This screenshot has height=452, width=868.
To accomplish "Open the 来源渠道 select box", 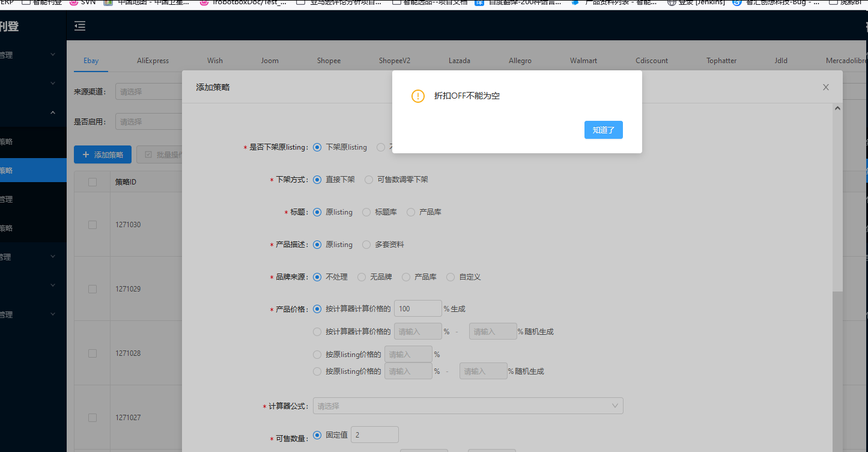I will (148, 92).
